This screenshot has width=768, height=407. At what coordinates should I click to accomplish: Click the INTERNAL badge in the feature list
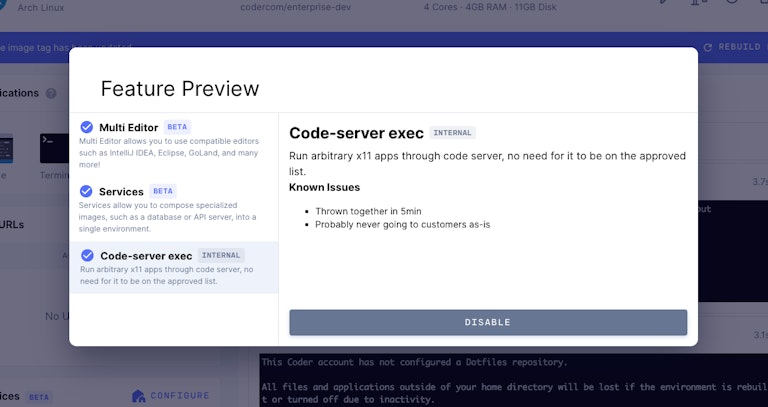[x=221, y=255]
